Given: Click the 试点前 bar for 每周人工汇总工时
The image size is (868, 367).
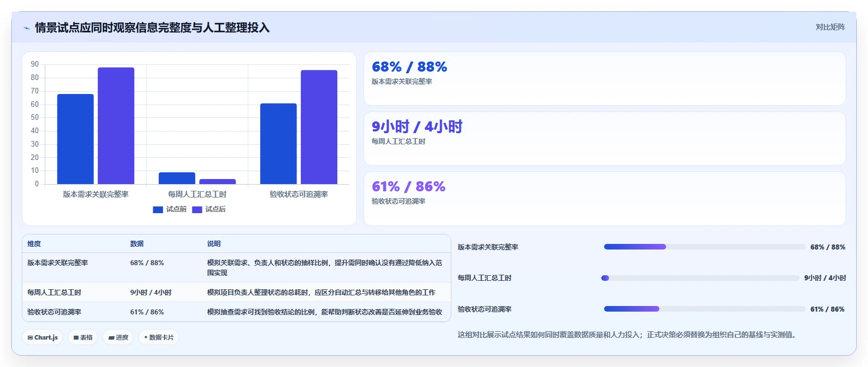Looking at the screenshot, I should coord(177,178).
